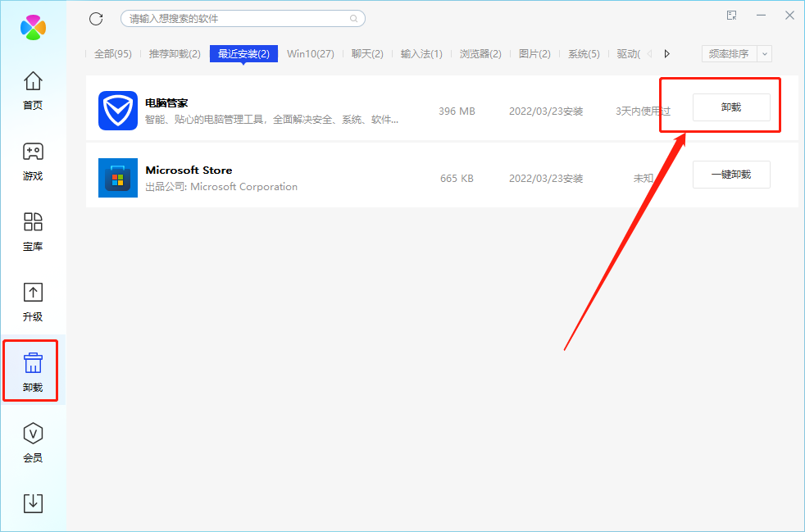Switch to the 输入法(1) tab
The width and height of the screenshot is (805, 532).
coord(421,54)
